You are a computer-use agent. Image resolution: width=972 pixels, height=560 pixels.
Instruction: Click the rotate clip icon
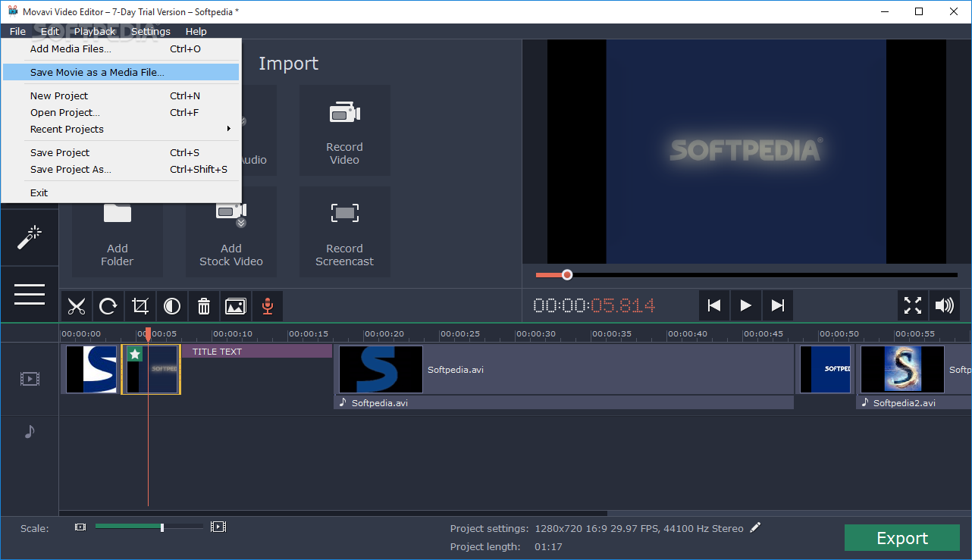108,306
